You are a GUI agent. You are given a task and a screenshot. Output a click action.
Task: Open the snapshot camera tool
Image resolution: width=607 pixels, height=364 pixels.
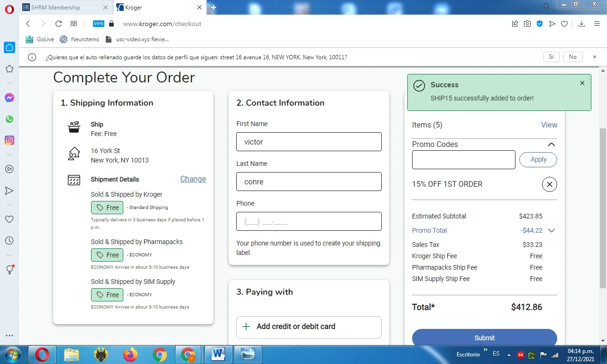tap(527, 24)
